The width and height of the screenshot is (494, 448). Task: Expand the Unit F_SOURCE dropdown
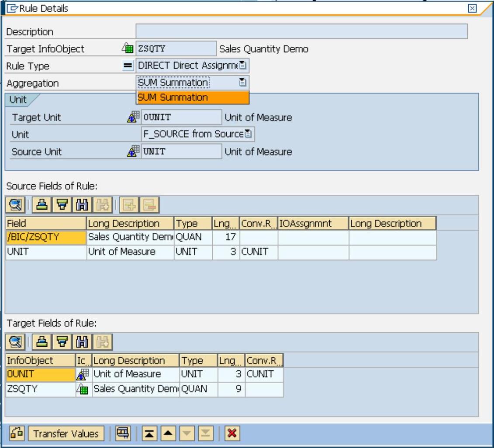248,134
